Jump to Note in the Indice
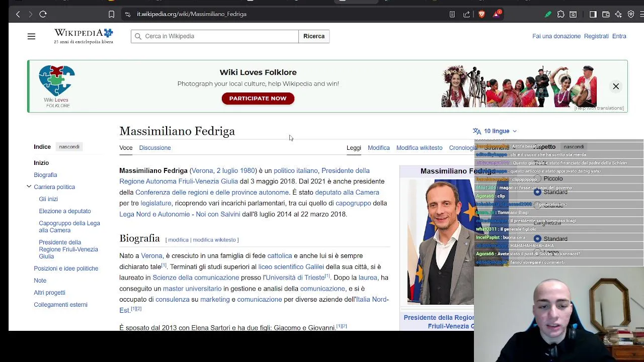This screenshot has width=644, height=362. point(40,281)
